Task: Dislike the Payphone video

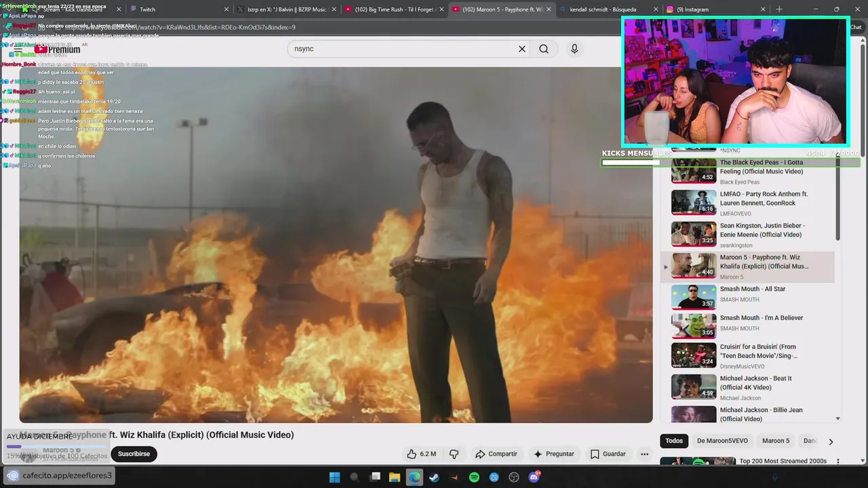Action: (454, 454)
